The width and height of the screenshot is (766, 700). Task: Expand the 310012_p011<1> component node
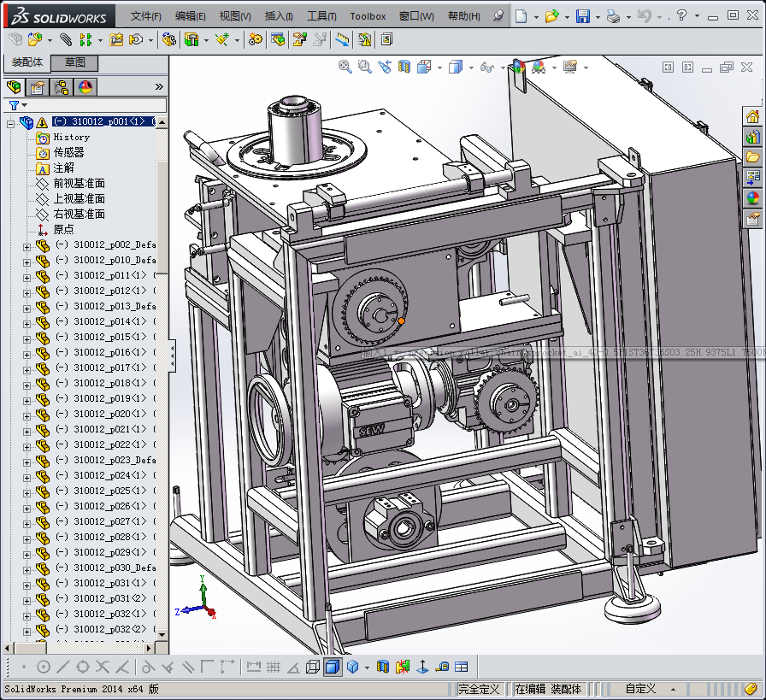click(x=27, y=276)
